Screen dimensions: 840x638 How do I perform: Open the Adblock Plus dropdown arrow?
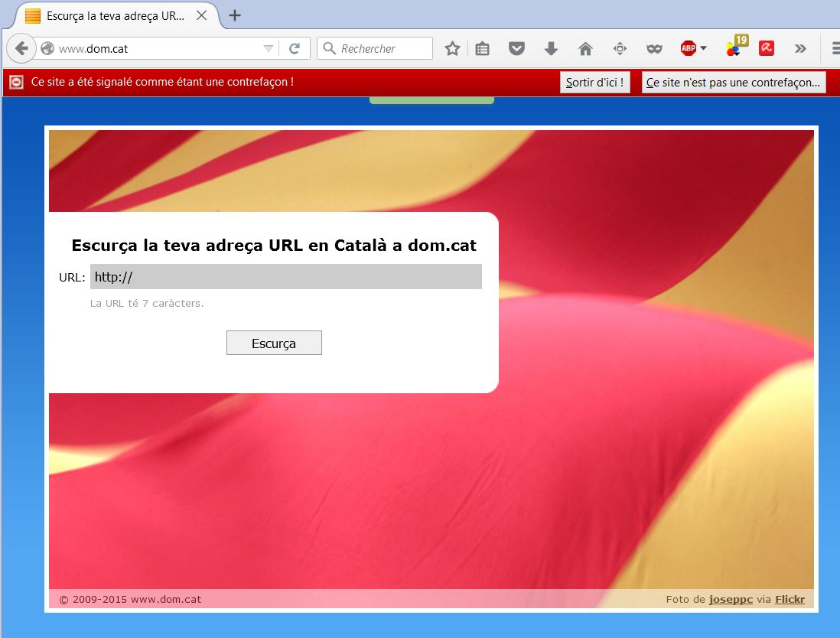tap(703, 48)
